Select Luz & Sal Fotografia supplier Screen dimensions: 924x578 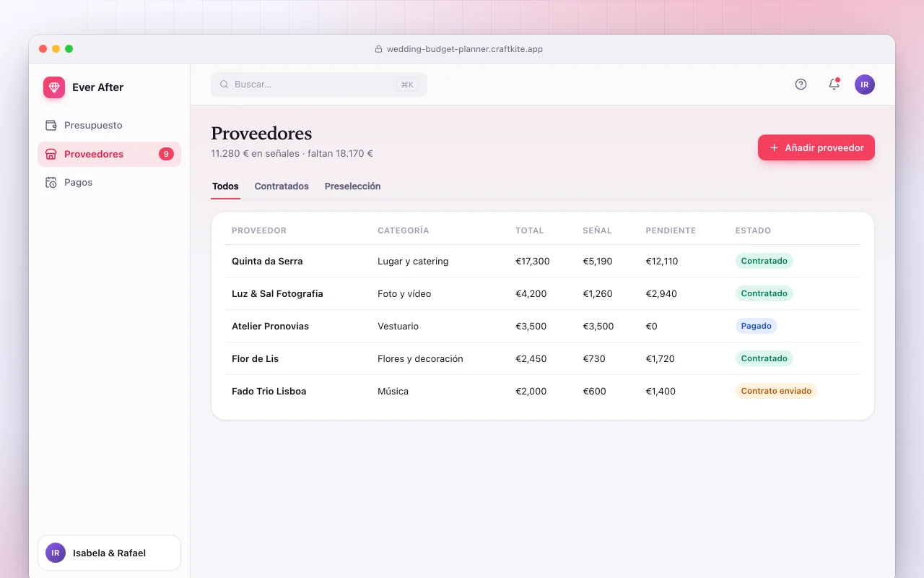277,293
